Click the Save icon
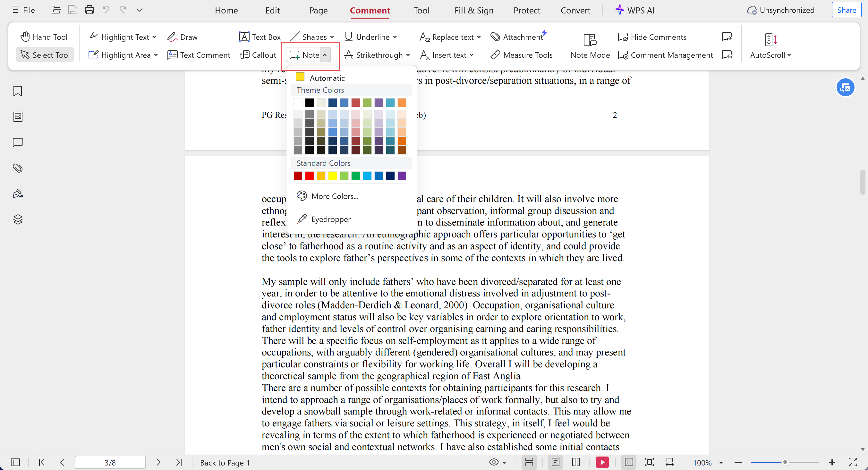 (x=72, y=10)
